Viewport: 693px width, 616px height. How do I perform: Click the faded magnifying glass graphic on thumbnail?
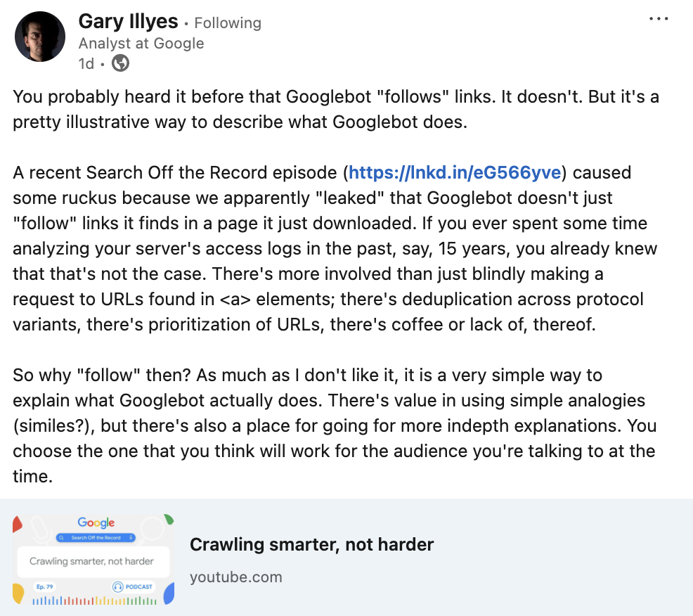point(150,530)
